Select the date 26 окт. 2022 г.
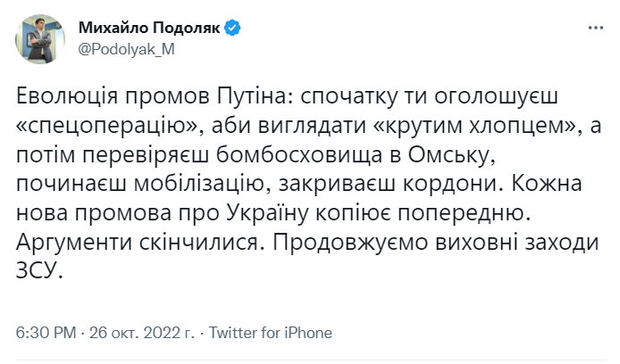This screenshot has width=620, height=364. (x=142, y=333)
